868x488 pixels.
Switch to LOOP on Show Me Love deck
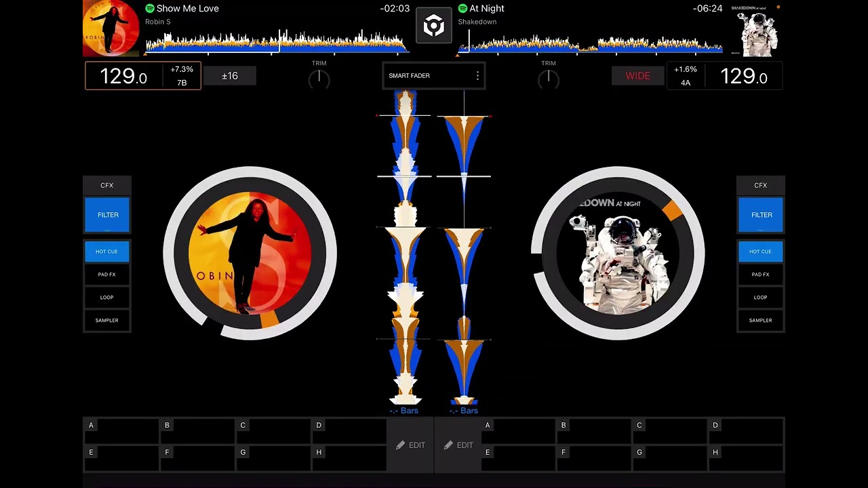(x=107, y=298)
